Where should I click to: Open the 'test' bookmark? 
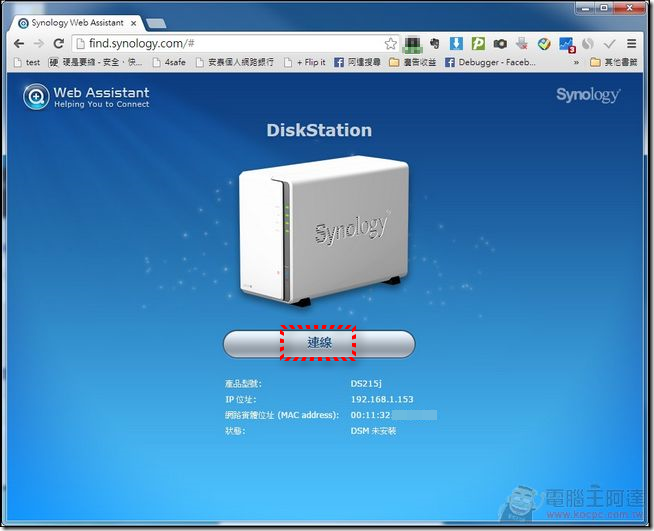[x=27, y=63]
